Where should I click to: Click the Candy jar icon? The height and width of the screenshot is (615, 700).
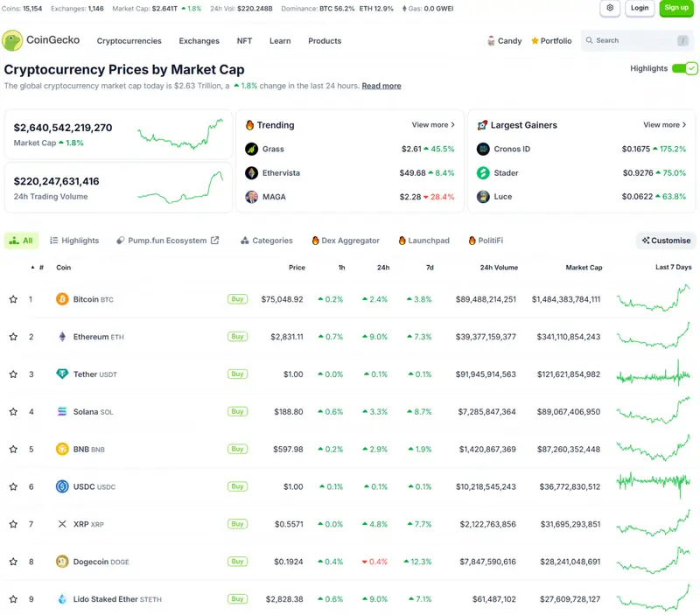click(x=491, y=41)
